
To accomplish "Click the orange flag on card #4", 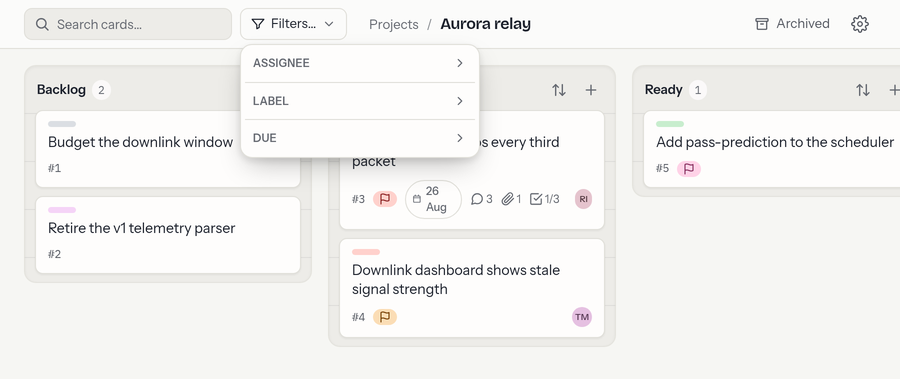I will point(385,317).
